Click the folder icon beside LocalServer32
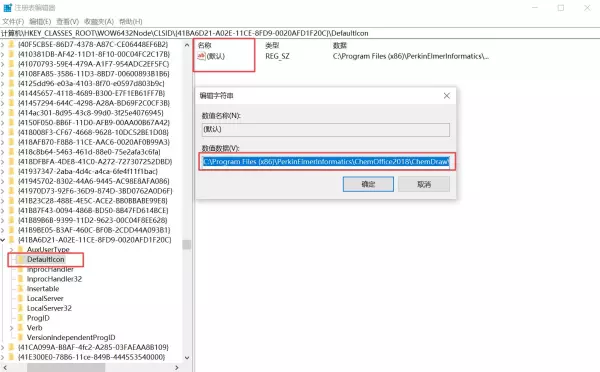Screen dimensions: 600x372 click(x=20, y=308)
